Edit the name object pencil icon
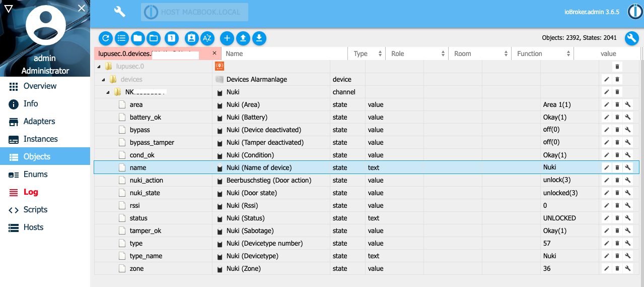The width and height of the screenshot is (644, 287). pyautogui.click(x=607, y=167)
